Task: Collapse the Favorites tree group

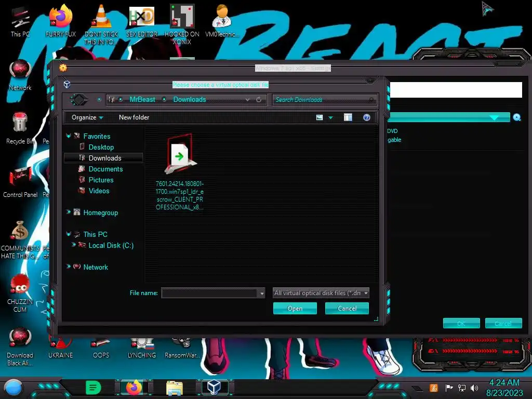Action: pos(68,136)
